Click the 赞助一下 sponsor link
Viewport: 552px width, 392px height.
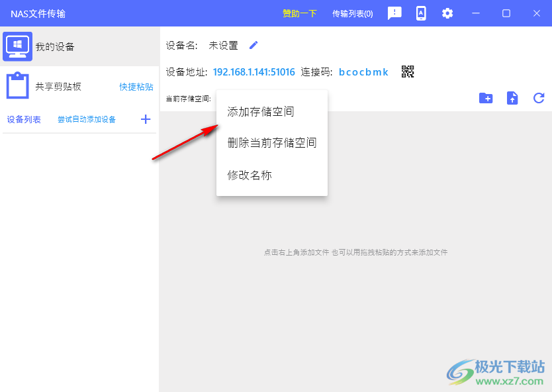[x=300, y=14]
